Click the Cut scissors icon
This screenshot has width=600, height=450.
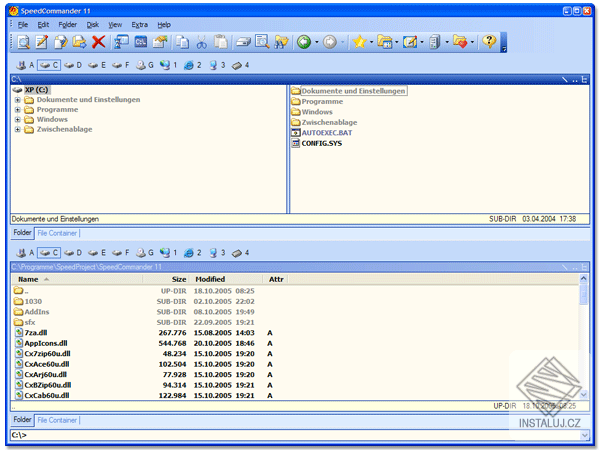(202, 42)
